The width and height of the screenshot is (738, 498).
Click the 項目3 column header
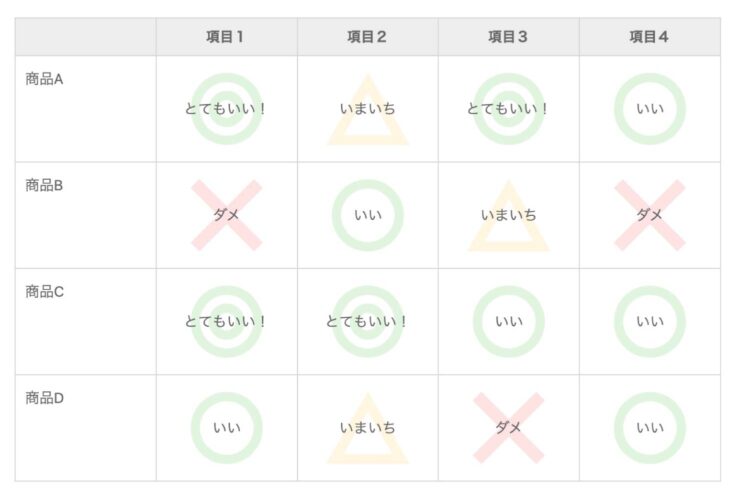coord(508,37)
